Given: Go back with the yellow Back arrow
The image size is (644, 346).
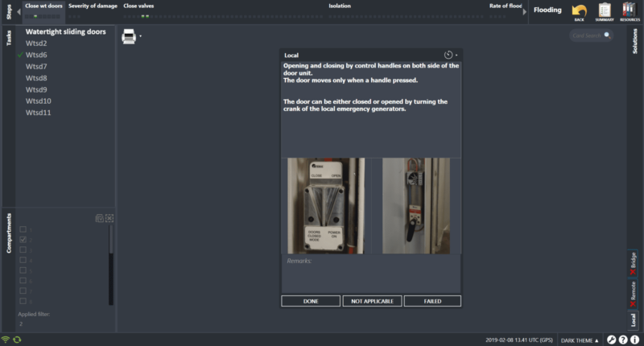Looking at the screenshot, I should click(x=579, y=12).
